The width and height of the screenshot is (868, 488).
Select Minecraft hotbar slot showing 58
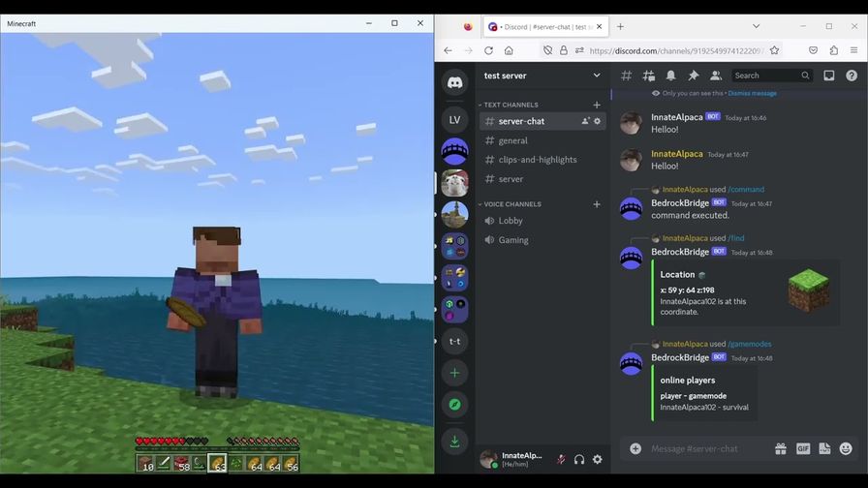coord(181,463)
